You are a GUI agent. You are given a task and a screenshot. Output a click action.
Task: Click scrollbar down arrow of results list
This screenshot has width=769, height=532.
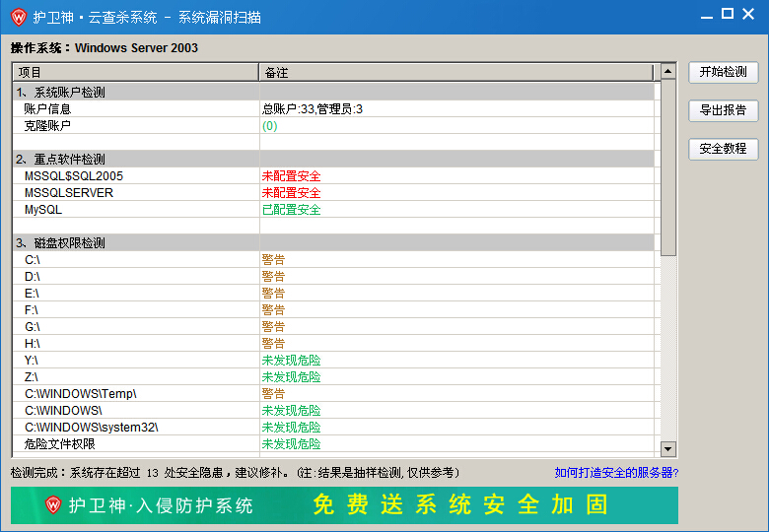pos(668,448)
